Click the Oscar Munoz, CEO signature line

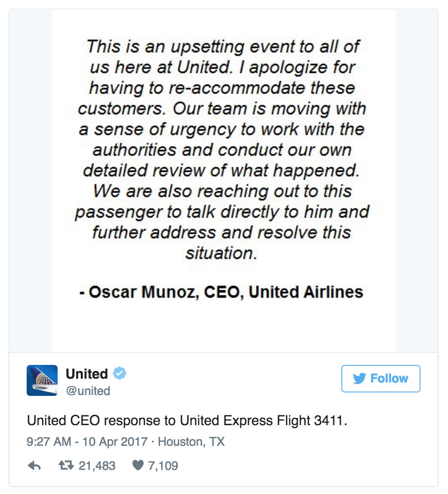[x=221, y=292]
